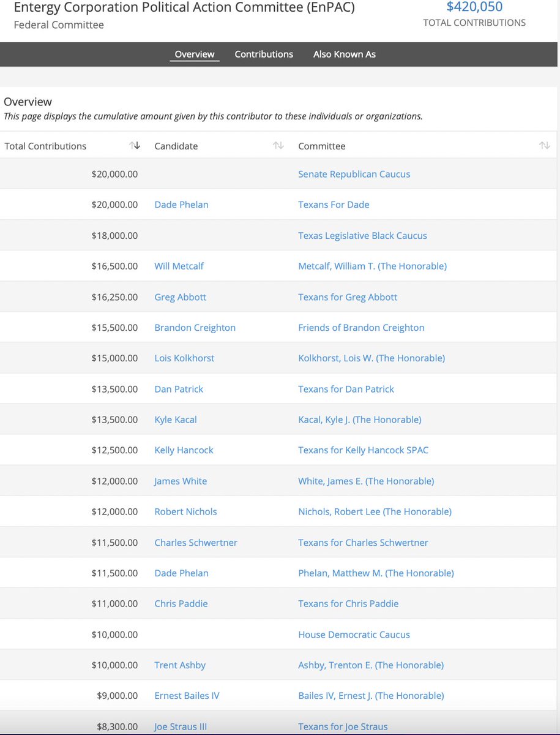The image size is (560, 735).
Task: Open Senate Republican Caucus committee link
Action: click(x=354, y=174)
